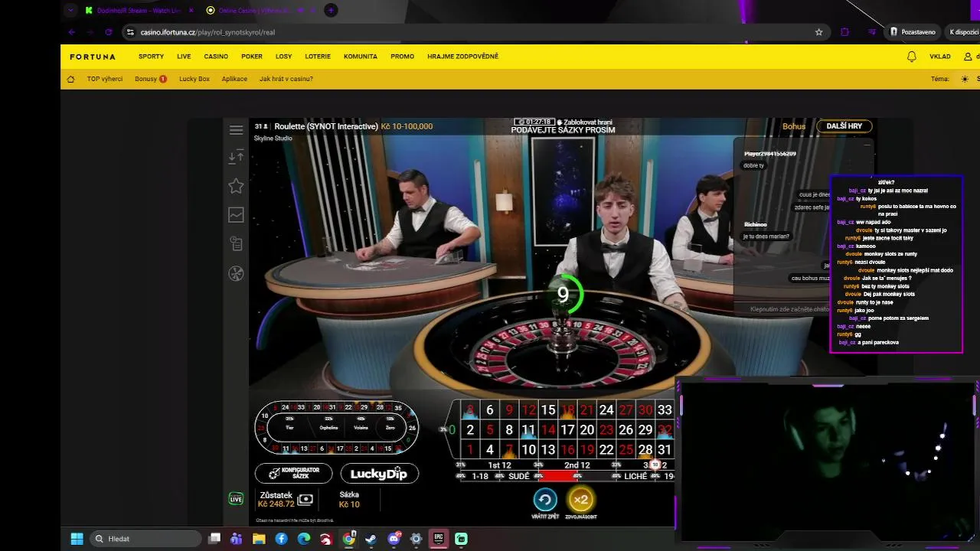Click the cash icon beside Zůstatek
This screenshot has height=551, width=980.
305,500
